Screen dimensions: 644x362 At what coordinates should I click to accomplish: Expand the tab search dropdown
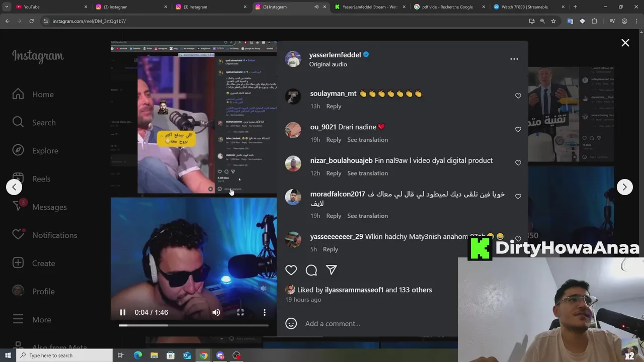point(6,7)
